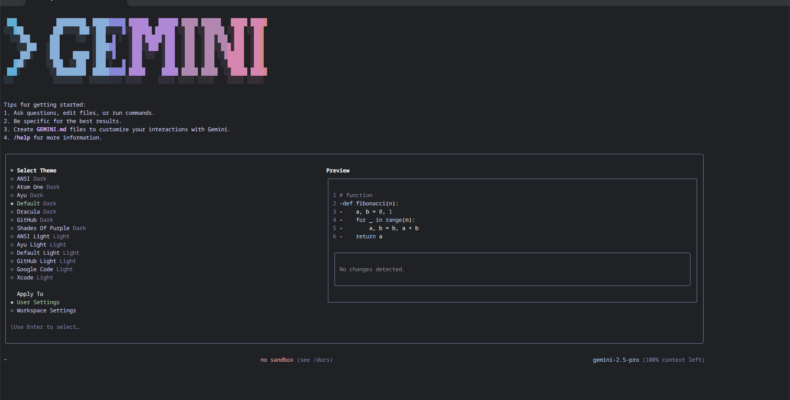
Task: Click the 'Tips for getting started:' line
Action: 45,105
